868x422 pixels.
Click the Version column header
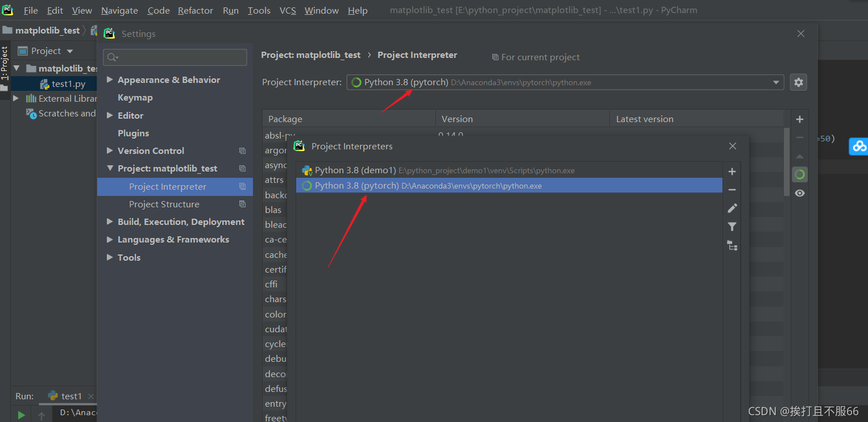point(522,119)
